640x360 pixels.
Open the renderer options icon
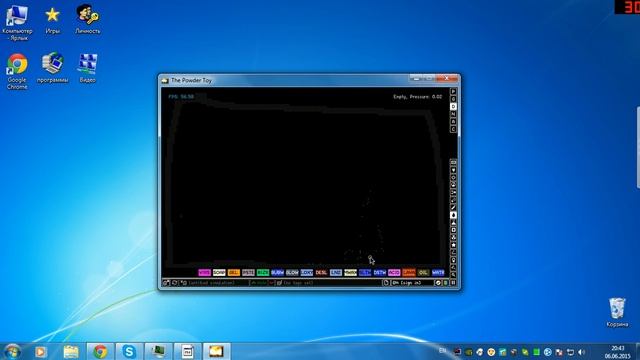(x=446, y=282)
